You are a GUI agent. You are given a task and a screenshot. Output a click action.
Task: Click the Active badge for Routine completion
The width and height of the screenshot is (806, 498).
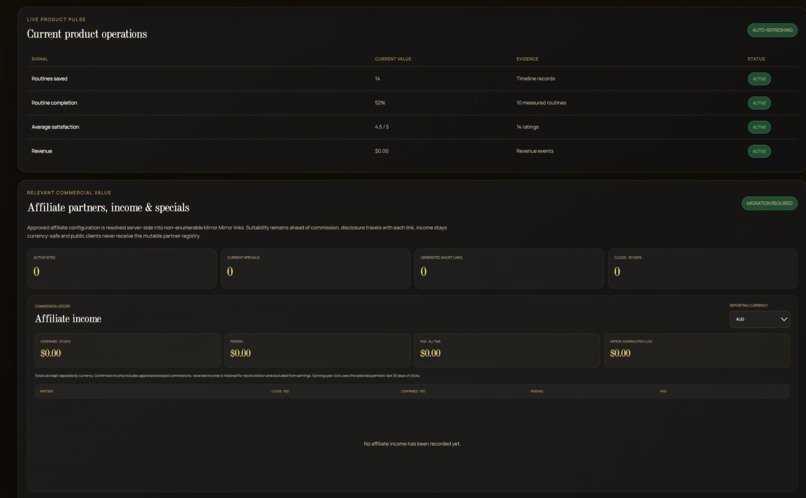click(x=759, y=103)
